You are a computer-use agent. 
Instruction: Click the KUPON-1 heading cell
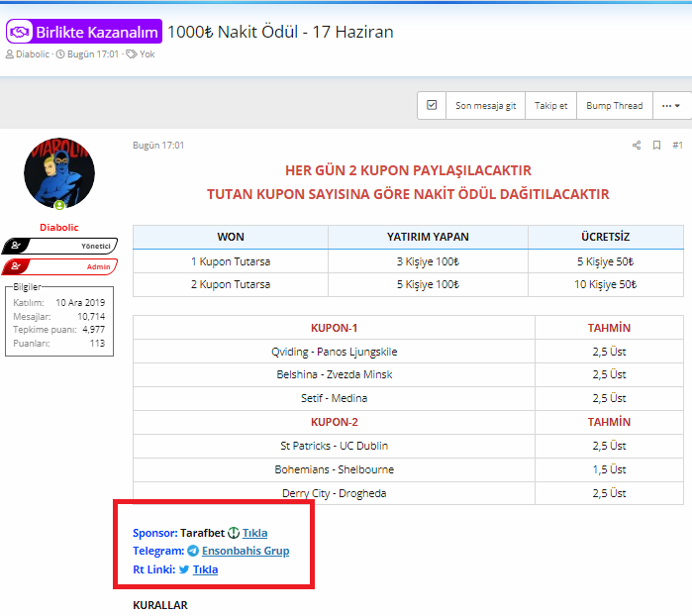pos(334,328)
